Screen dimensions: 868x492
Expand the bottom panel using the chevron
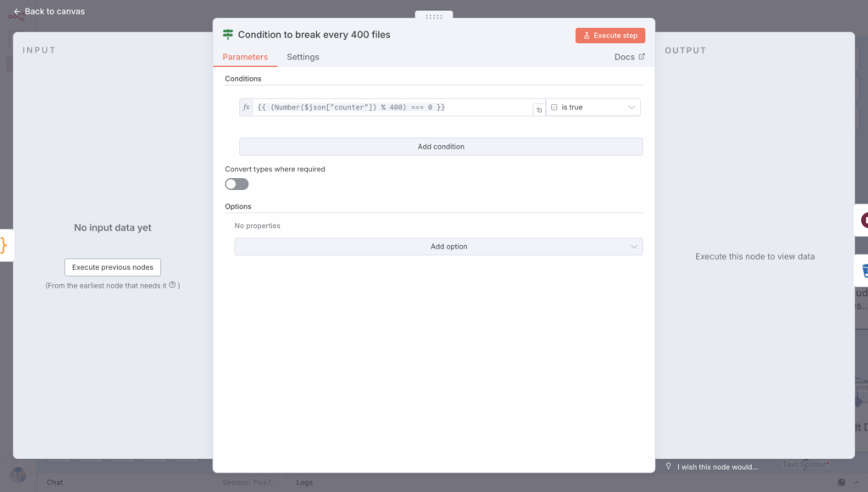point(857,482)
